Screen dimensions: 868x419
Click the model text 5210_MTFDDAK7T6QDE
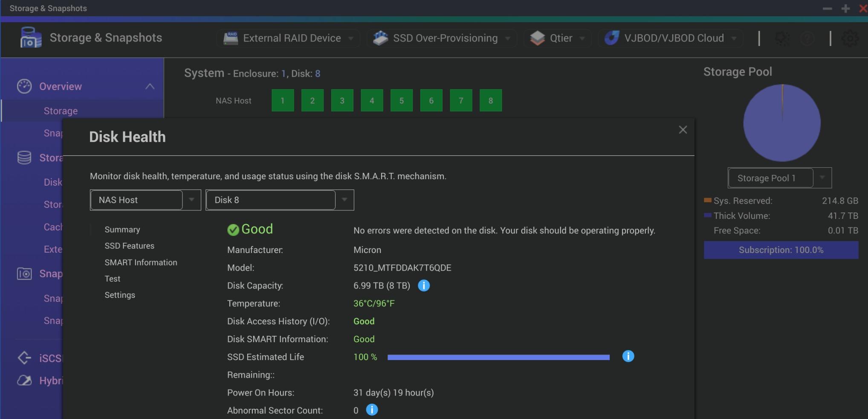(402, 268)
